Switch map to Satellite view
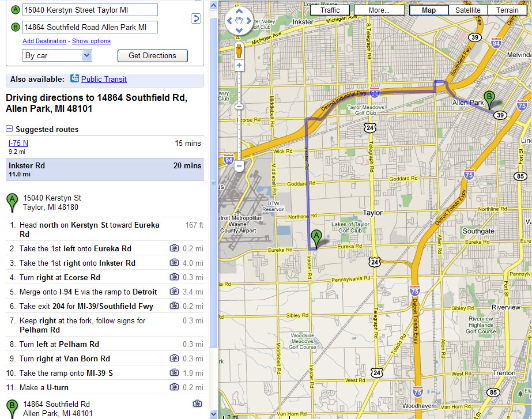 coord(467,10)
